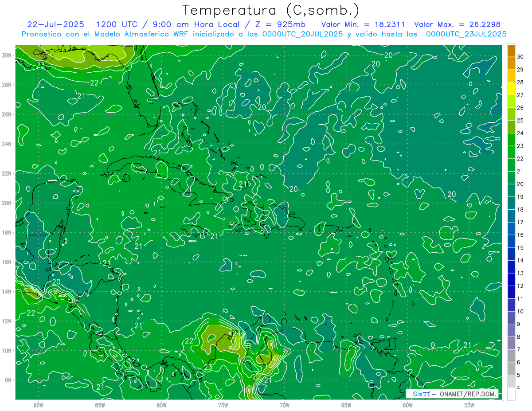
Task: Click the 24N latitude axis label
Action: 8,144
